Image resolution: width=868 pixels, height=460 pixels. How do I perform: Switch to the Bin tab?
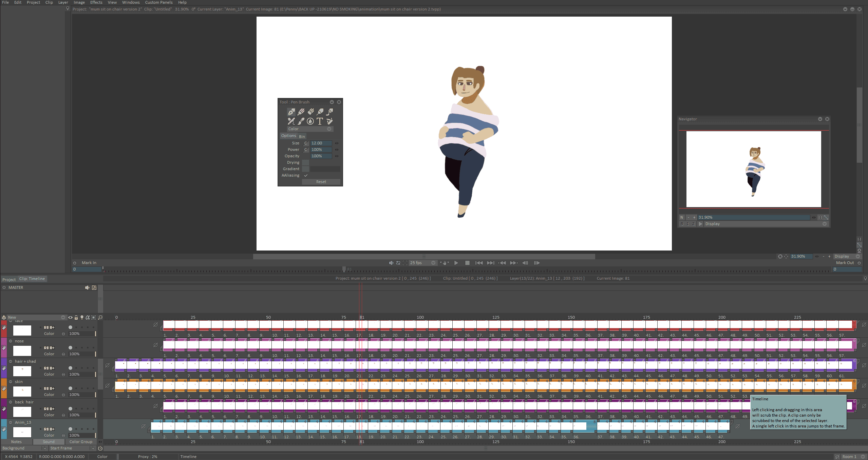(x=302, y=136)
